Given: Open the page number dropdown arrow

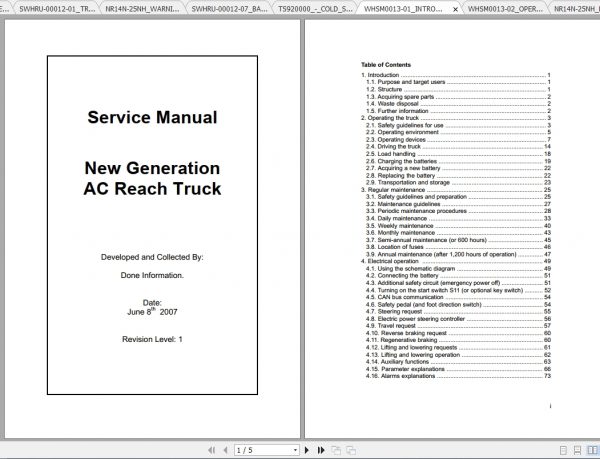Looking at the screenshot, I should pos(295,450).
